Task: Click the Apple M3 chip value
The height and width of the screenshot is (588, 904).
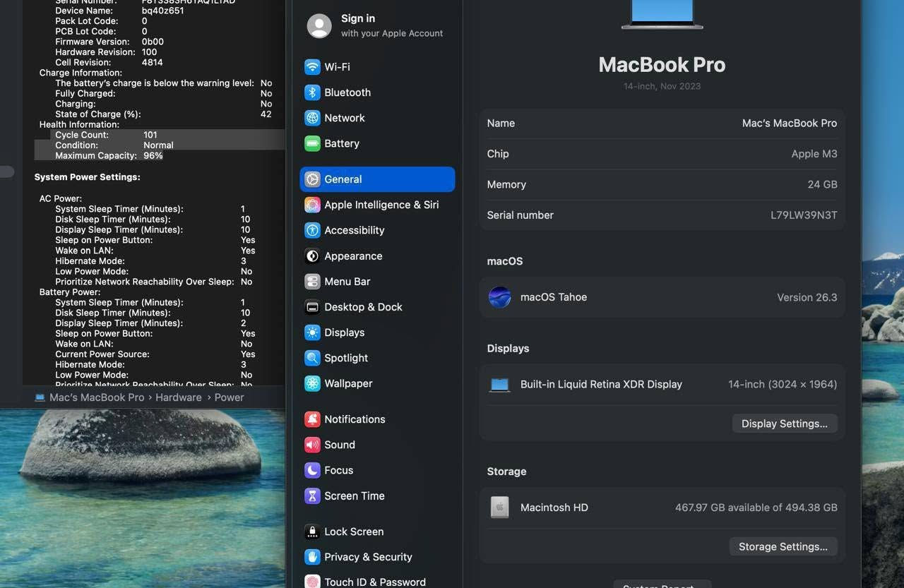Action: [x=814, y=154]
